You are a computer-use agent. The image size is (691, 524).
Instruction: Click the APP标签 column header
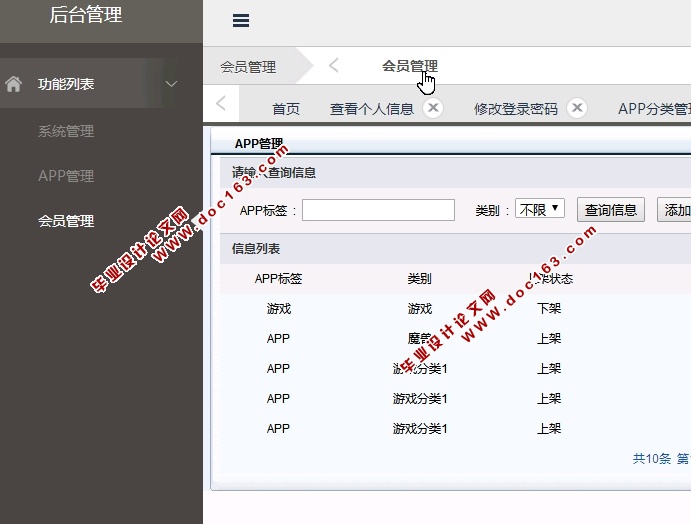278,279
